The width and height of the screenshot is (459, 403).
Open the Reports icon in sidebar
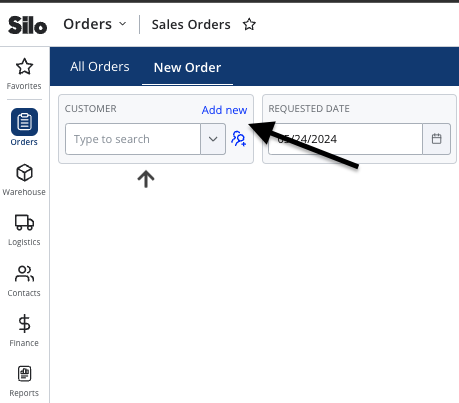point(24,373)
